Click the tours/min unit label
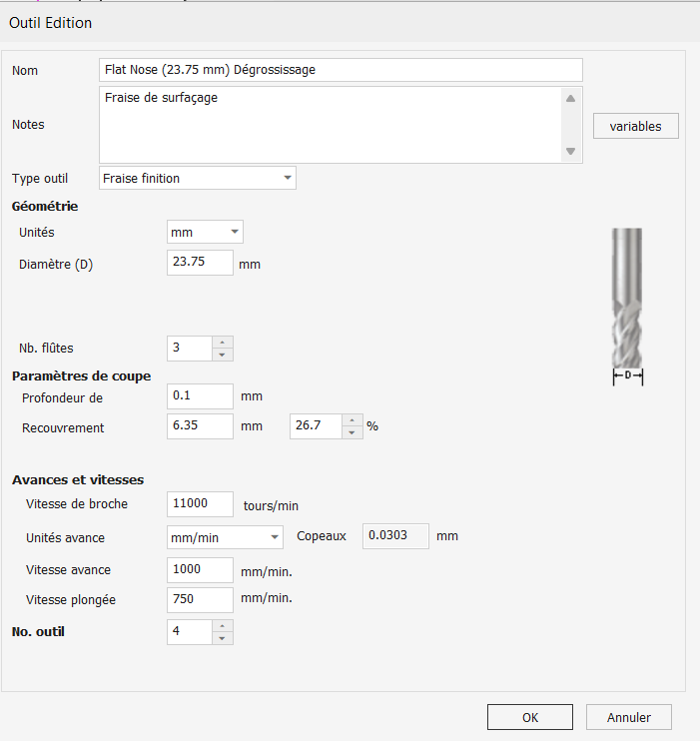The image size is (700, 741). (271, 505)
